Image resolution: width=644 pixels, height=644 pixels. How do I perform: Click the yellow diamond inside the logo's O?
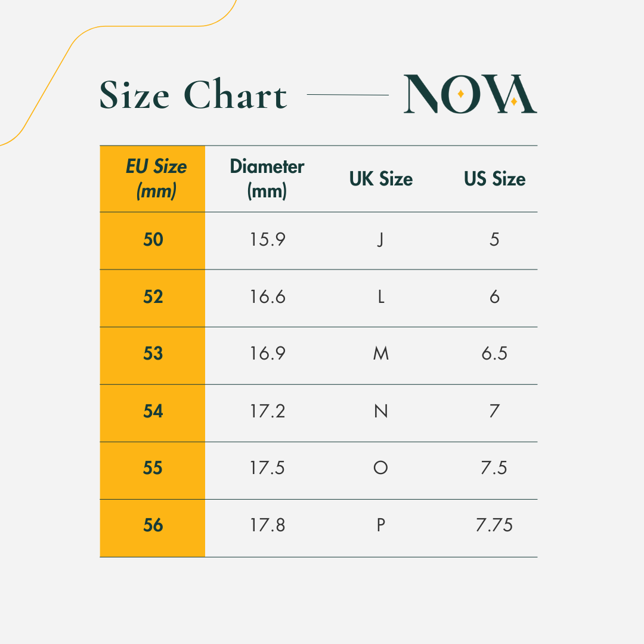(x=461, y=94)
